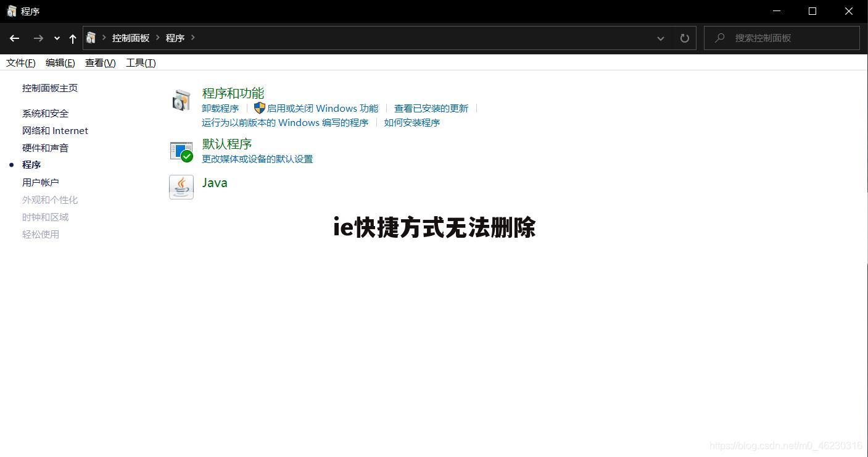868x457 pixels.
Task: Open 默认程序 heading
Action: (x=227, y=144)
